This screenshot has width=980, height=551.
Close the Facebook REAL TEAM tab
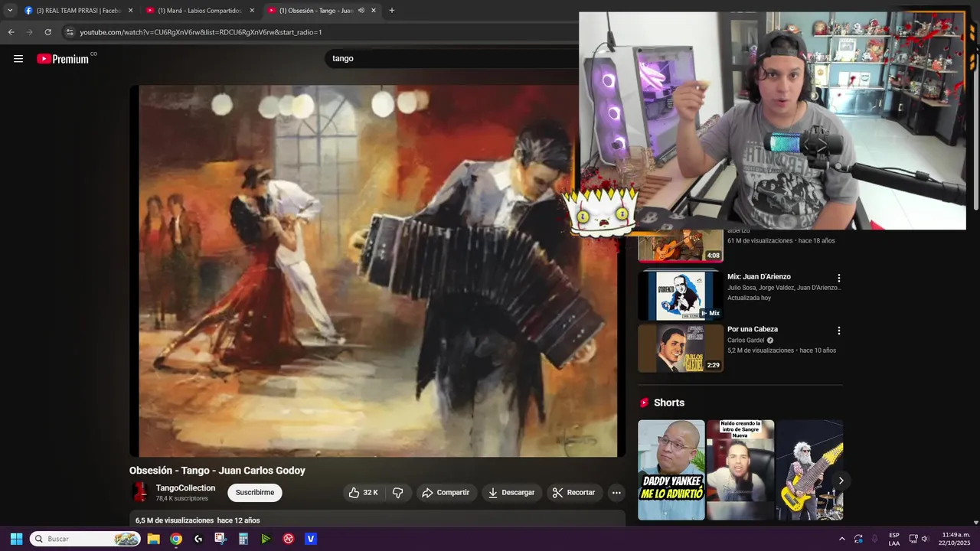(130, 11)
